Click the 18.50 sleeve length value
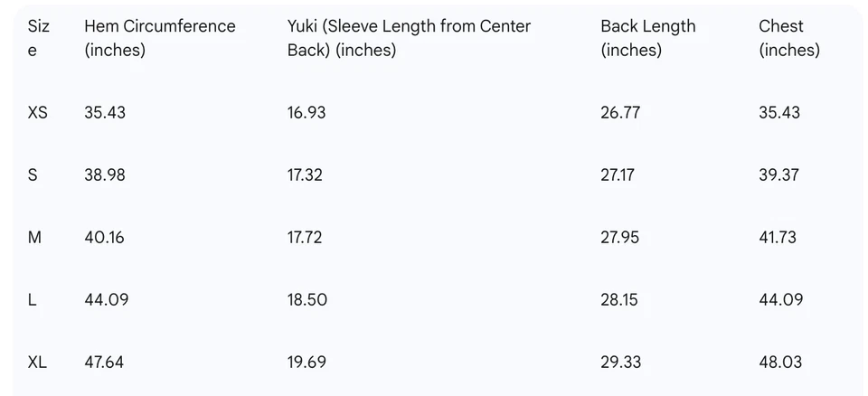 [x=307, y=300]
